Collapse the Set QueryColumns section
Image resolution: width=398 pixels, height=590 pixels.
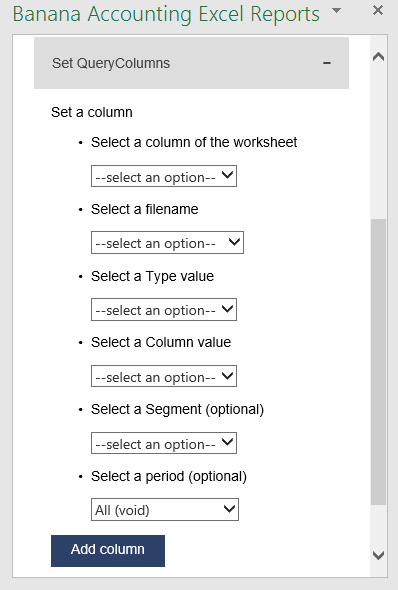point(191,63)
